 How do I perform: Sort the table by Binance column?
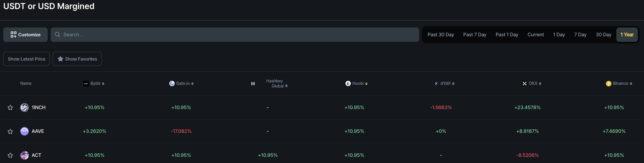631,83
